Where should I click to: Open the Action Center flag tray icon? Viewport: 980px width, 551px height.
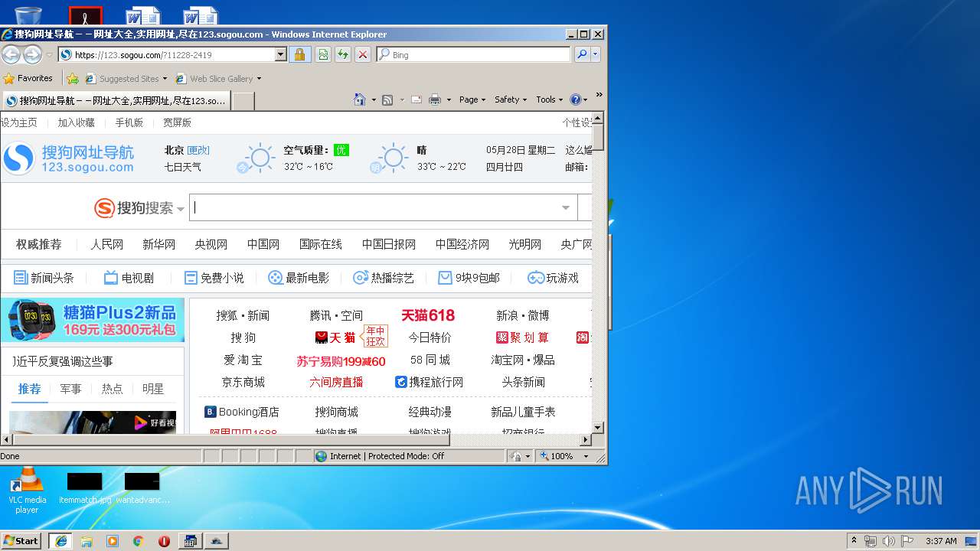tap(907, 541)
